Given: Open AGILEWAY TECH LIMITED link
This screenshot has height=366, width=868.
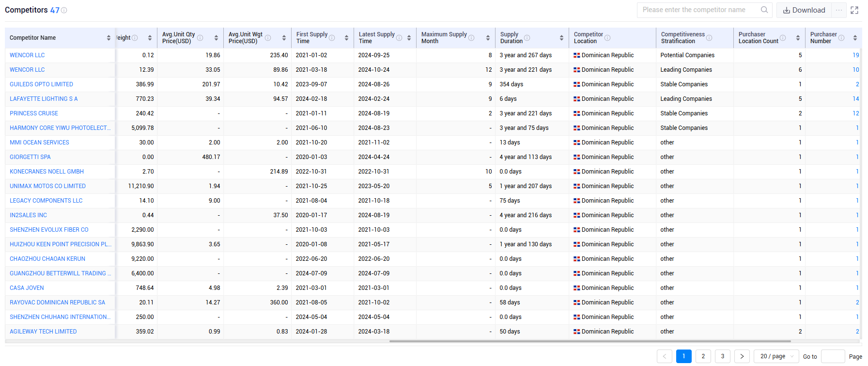Looking at the screenshot, I should [x=43, y=332].
